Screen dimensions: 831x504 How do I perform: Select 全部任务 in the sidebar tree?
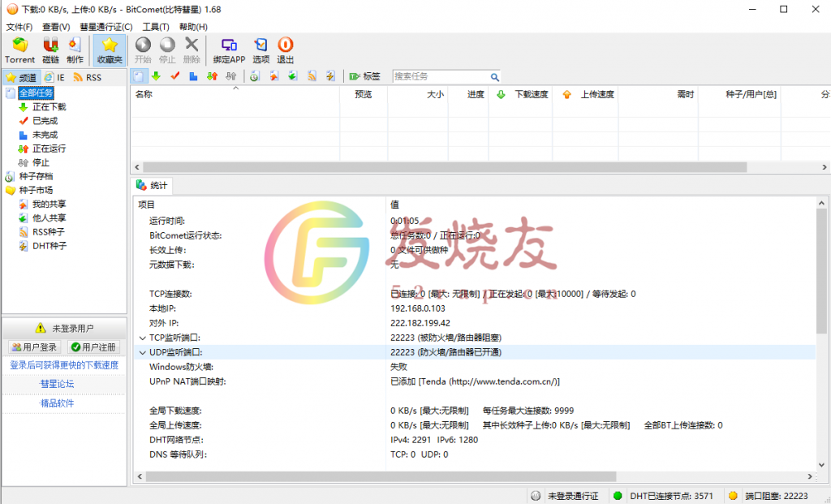click(36, 93)
